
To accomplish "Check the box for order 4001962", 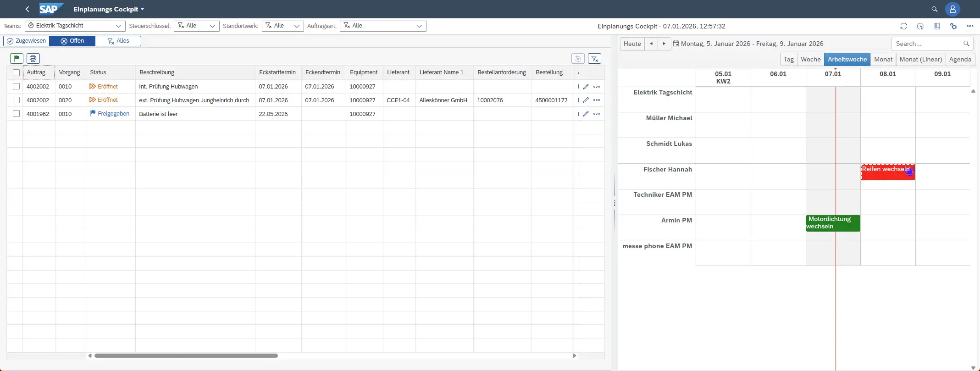I will [x=17, y=114].
